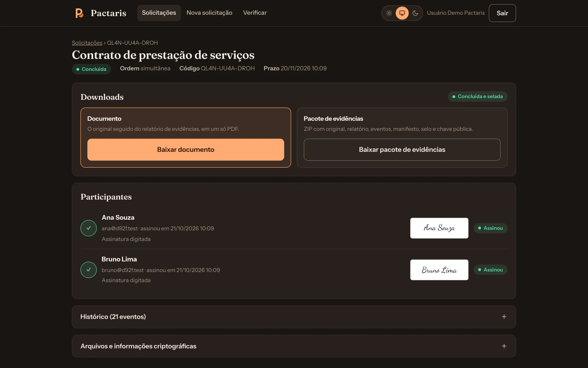Open the Solicitações nav tab

click(159, 13)
